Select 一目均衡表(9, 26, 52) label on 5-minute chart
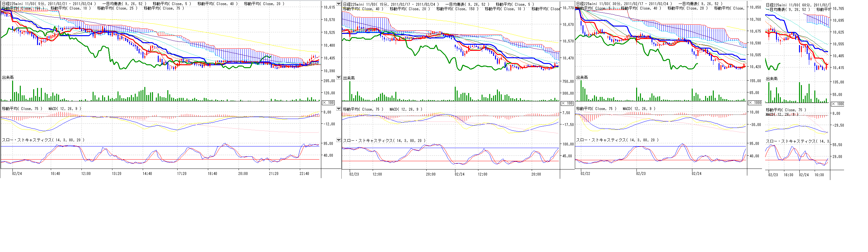The height and width of the screenshot is (252, 868). coord(124,4)
